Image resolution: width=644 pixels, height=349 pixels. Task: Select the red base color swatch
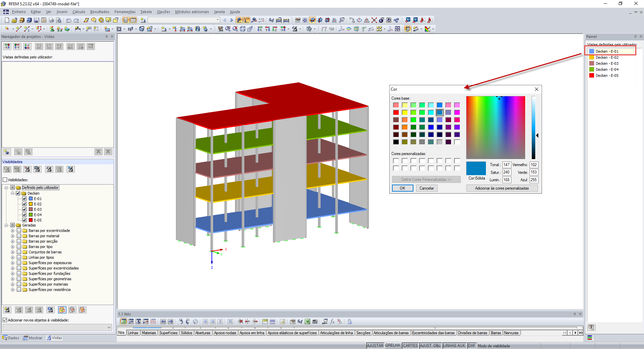coord(396,112)
